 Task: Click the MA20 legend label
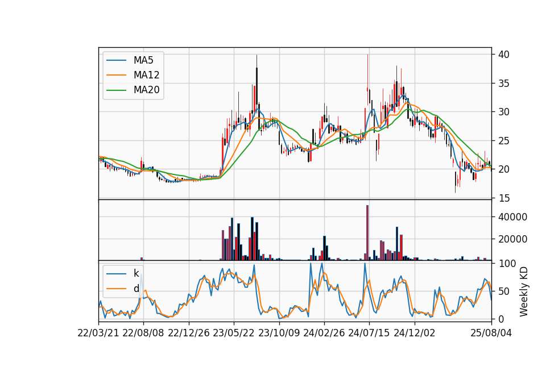(x=146, y=90)
